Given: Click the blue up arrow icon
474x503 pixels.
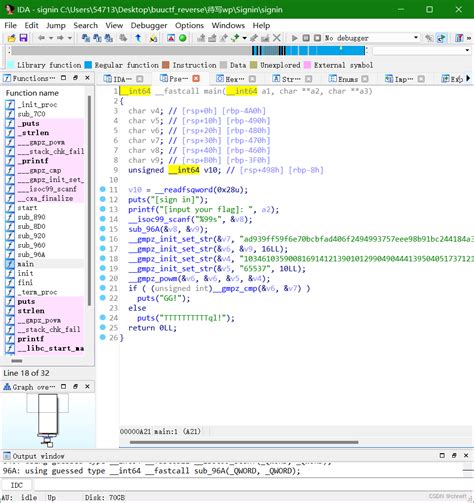Looking at the screenshot, I should [138, 38].
